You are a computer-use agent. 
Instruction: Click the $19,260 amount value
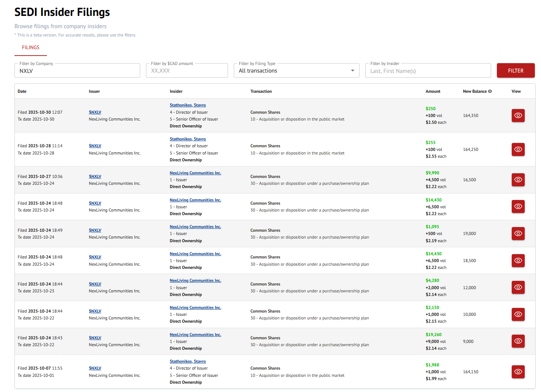coord(434,335)
